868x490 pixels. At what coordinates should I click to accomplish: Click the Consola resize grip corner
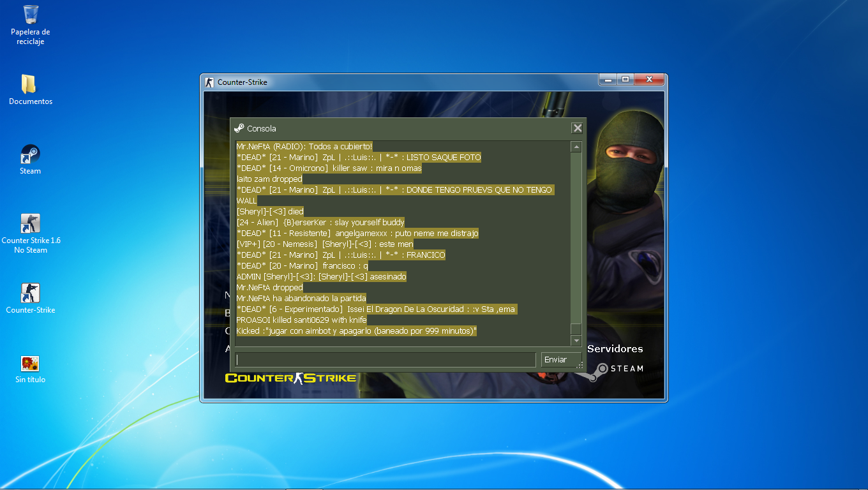(580, 366)
